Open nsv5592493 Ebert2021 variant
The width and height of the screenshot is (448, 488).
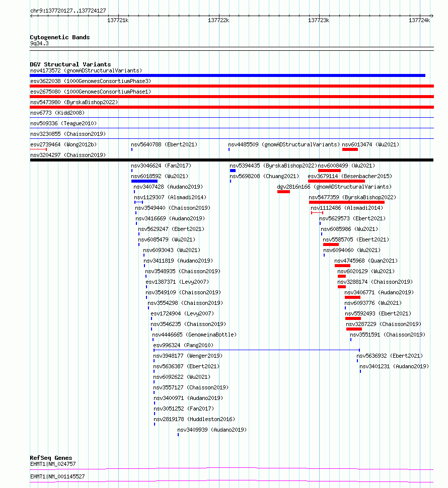(x=378, y=314)
